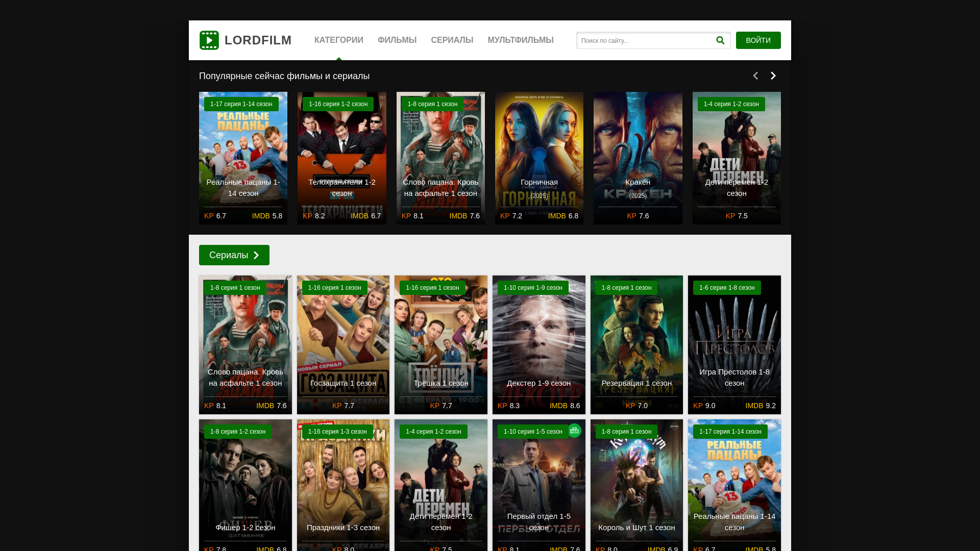Open Трёшка 1 сезон card
The width and height of the screenshot is (980, 551).
coord(441,345)
